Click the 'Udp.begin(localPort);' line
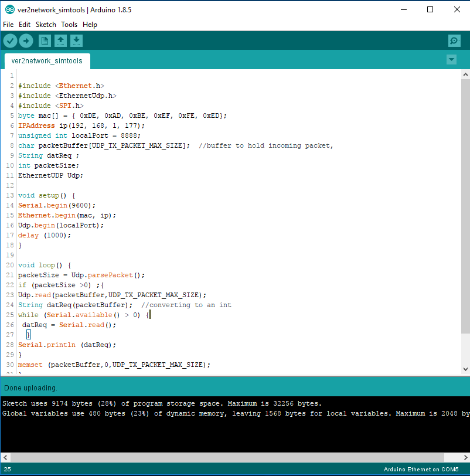The image size is (470, 476). pyautogui.click(x=61, y=225)
